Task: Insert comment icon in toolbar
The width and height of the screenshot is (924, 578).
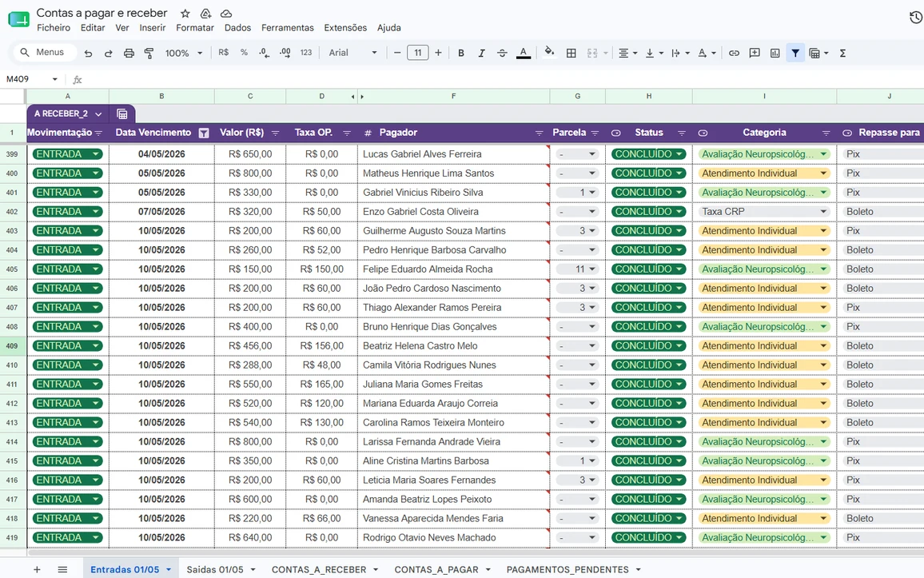Action: pos(755,53)
